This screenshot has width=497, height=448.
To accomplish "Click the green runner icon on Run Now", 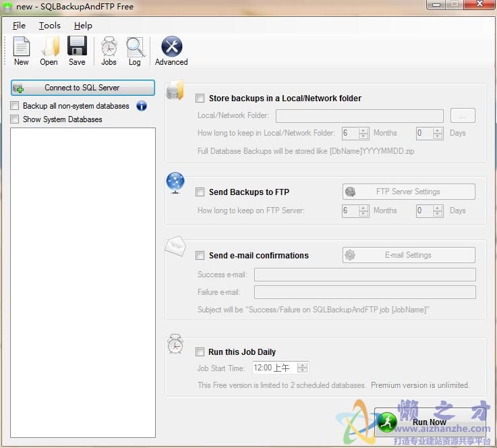I will pos(386,422).
